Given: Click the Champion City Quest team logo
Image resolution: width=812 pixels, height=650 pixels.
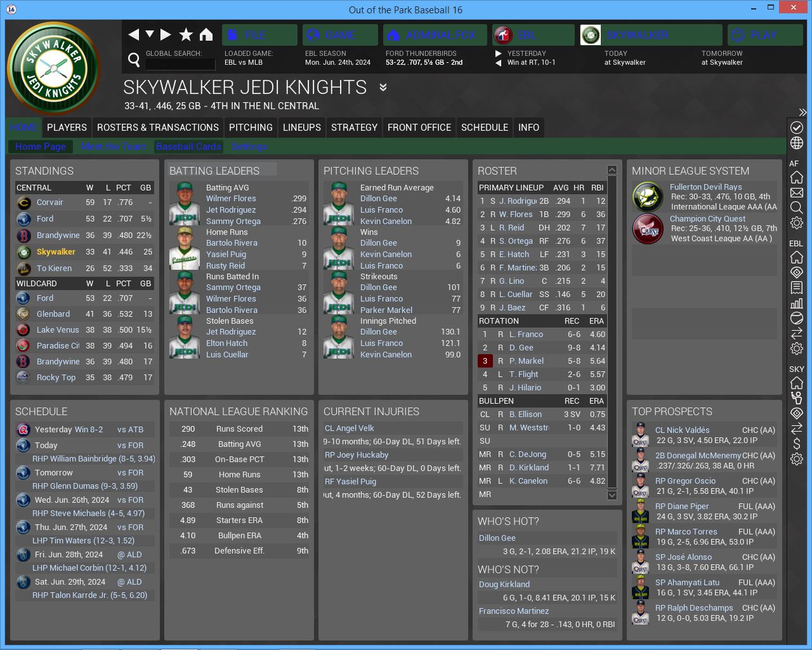Looking at the screenshot, I should (x=648, y=229).
